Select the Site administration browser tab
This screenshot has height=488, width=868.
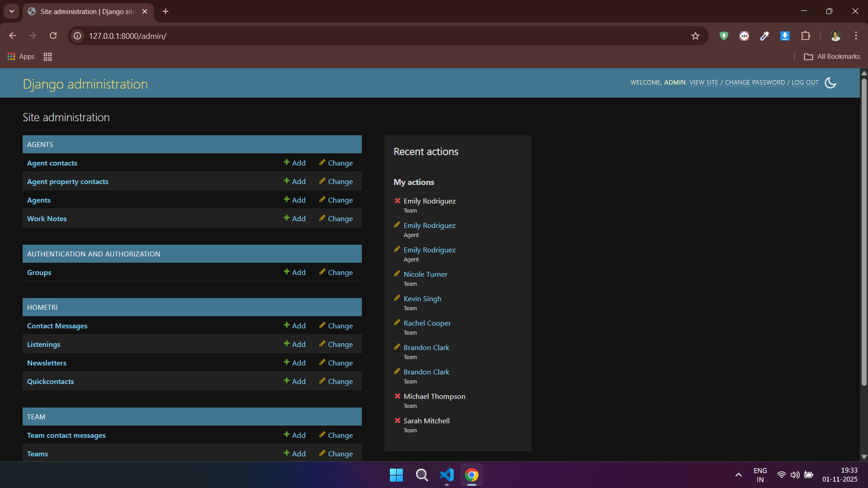[x=88, y=12]
